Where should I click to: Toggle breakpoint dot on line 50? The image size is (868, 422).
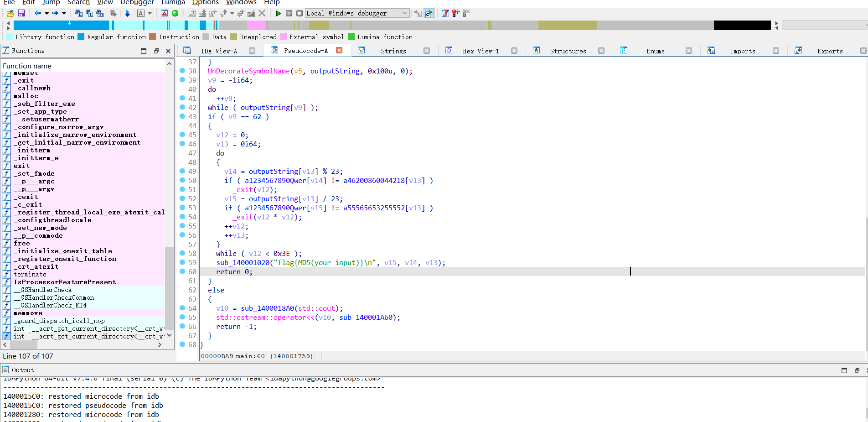point(182,180)
